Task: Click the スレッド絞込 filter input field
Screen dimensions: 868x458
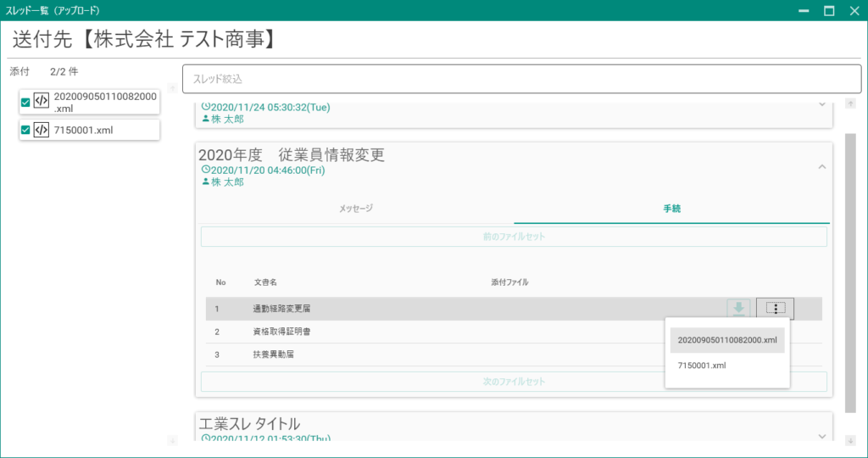Action: (x=521, y=79)
